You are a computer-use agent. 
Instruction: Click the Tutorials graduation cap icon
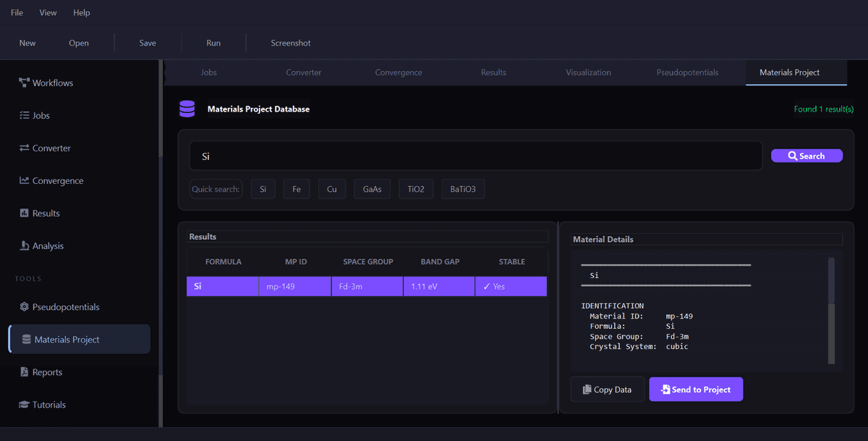(x=24, y=405)
